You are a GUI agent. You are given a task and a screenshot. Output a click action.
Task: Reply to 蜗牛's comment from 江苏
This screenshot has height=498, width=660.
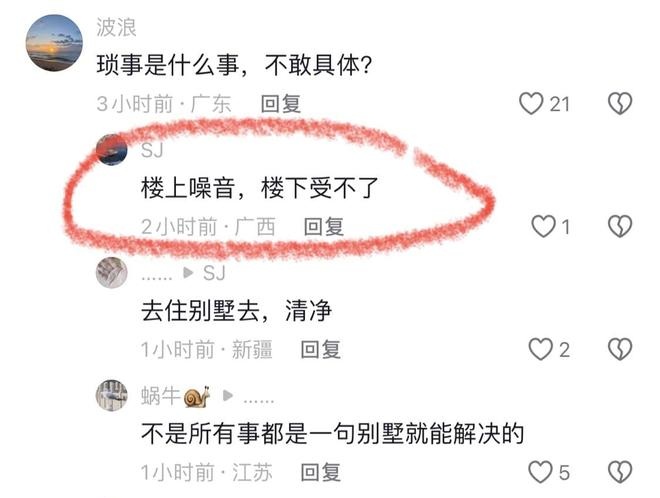click(321, 472)
